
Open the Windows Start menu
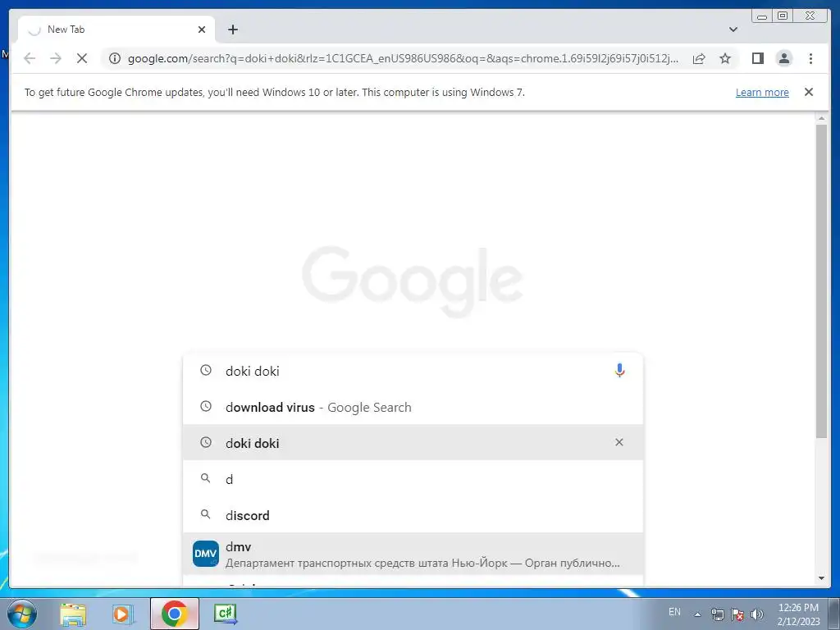coord(22,614)
